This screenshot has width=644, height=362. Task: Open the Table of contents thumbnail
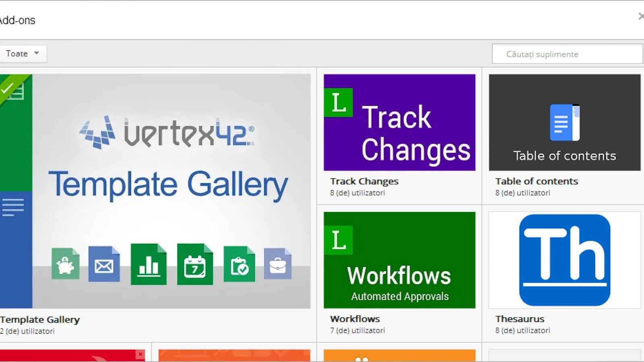click(565, 122)
